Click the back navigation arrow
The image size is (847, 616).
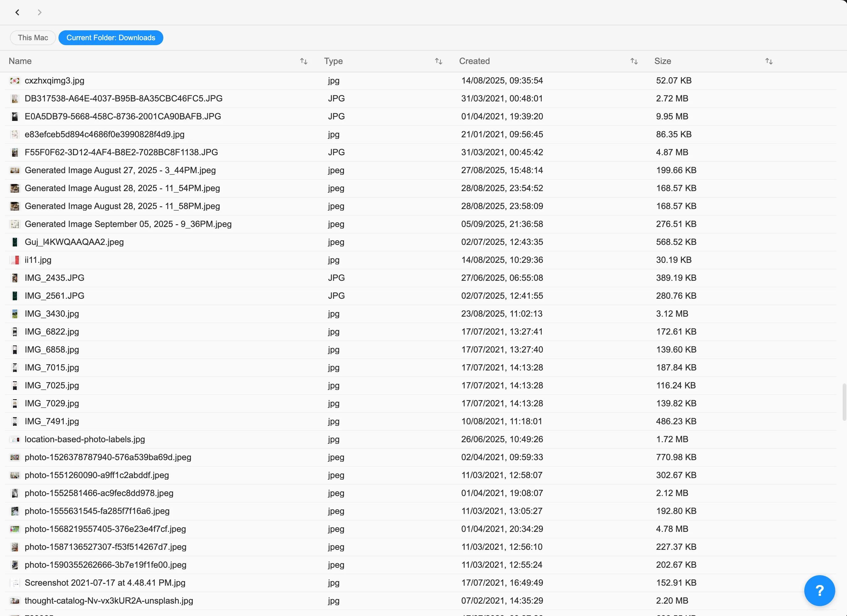click(x=17, y=12)
